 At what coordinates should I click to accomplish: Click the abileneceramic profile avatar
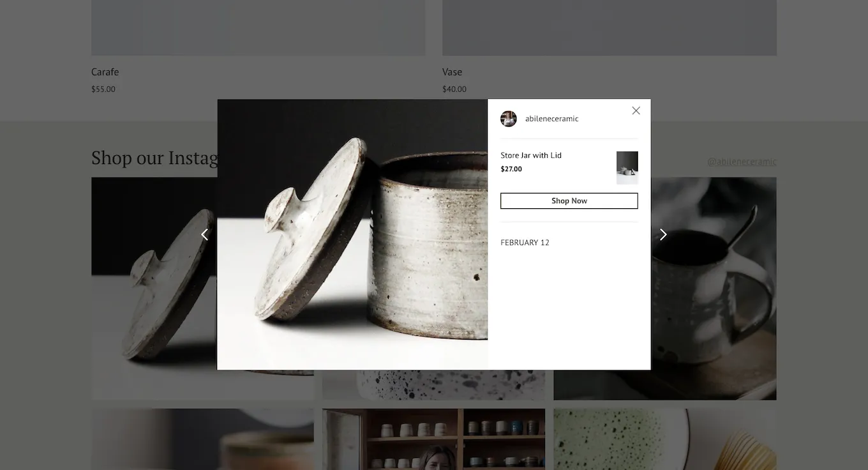click(x=509, y=118)
